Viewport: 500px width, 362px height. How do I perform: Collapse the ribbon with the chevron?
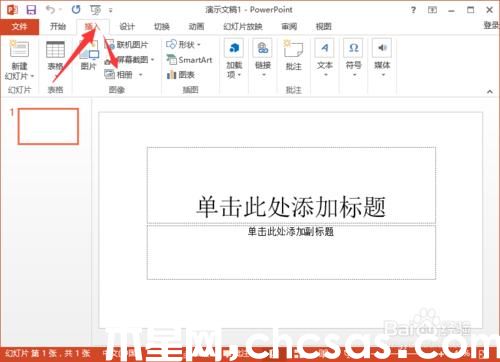pyautogui.click(x=489, y=91)
